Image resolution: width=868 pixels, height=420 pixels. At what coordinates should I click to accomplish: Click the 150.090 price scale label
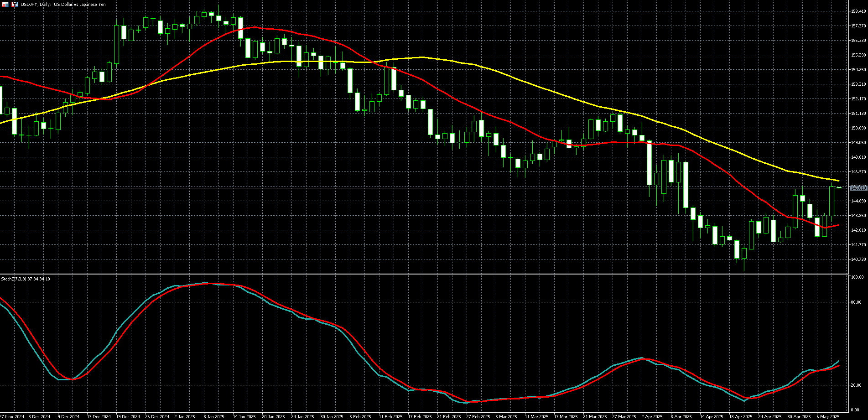858,128
